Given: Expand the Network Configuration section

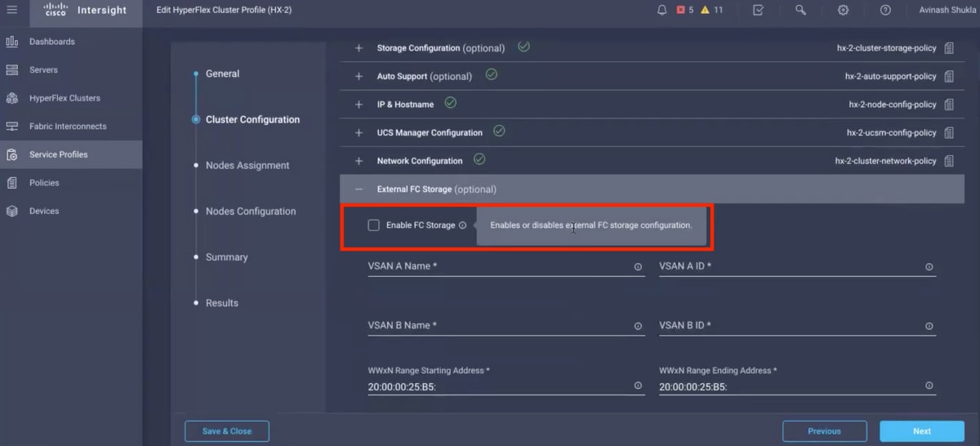Looking at the screenshot, I should [359, 161].
